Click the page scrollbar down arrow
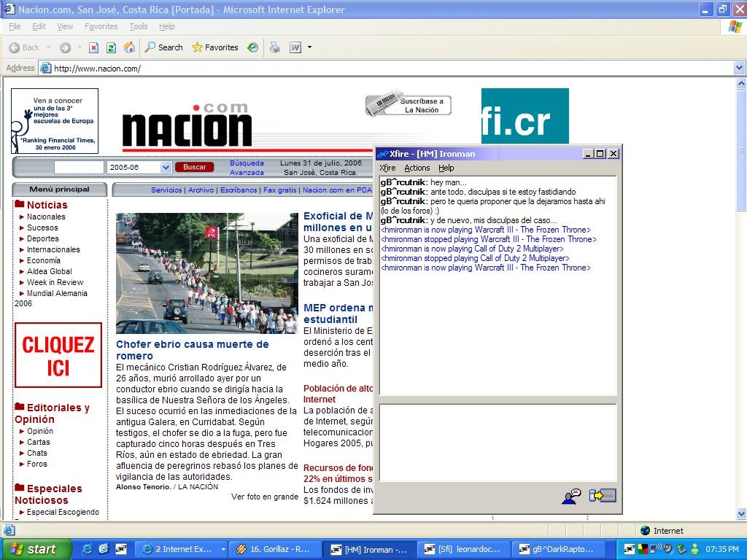This screenshot has width=747, height=560. point(741,514)
